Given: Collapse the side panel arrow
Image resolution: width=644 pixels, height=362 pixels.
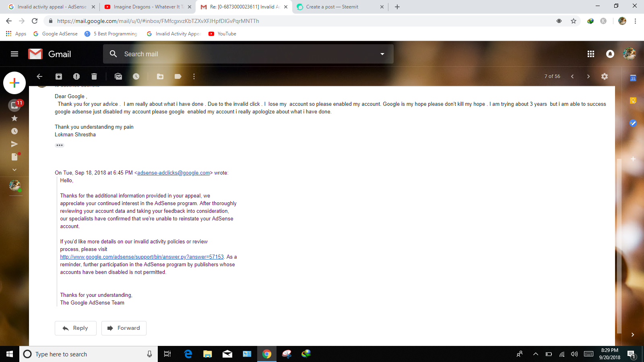Looking at the screenshot, I should 633,335.
